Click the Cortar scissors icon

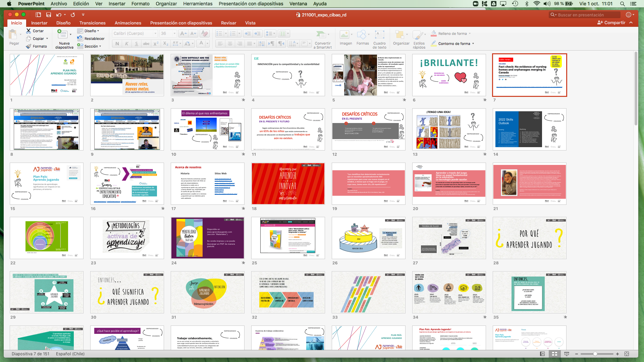(29, 31)
